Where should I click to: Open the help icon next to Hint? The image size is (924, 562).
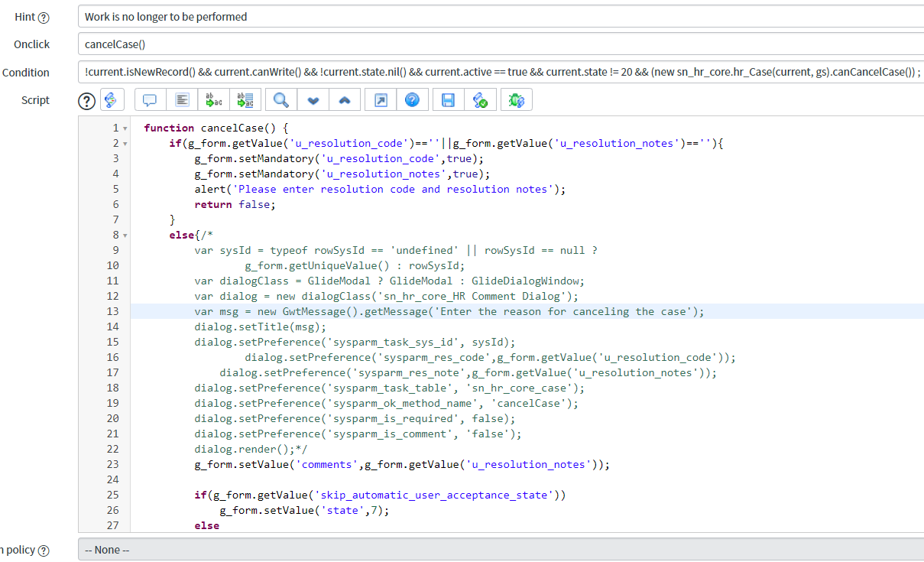(44, 18)
